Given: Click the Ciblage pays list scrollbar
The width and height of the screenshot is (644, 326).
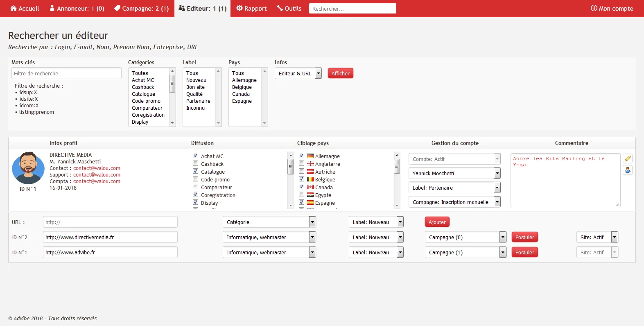Looking at the screenshot, I should coord(397,180).
